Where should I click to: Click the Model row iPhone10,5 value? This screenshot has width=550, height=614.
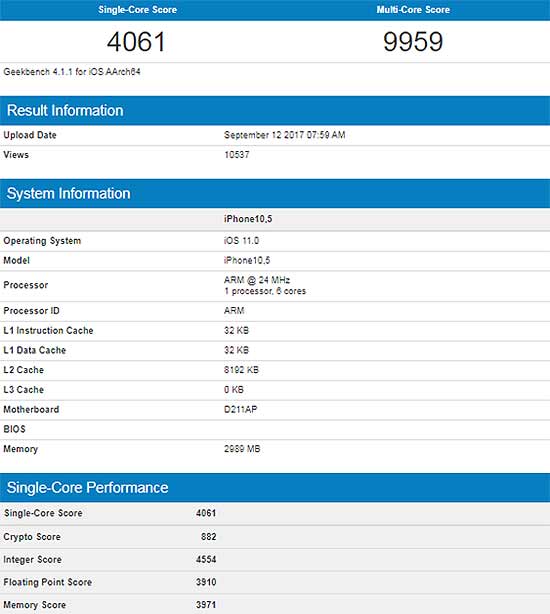pyautogui.click(x=247, y=260)
